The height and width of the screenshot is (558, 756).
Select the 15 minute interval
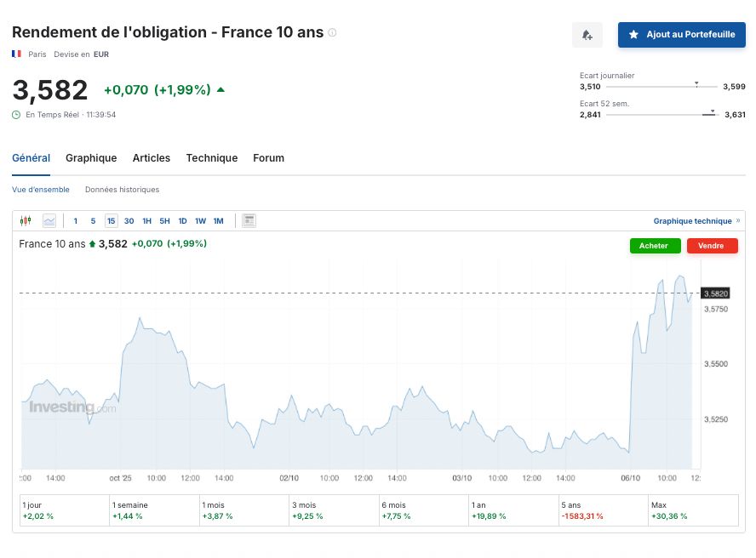click(111, 220)
